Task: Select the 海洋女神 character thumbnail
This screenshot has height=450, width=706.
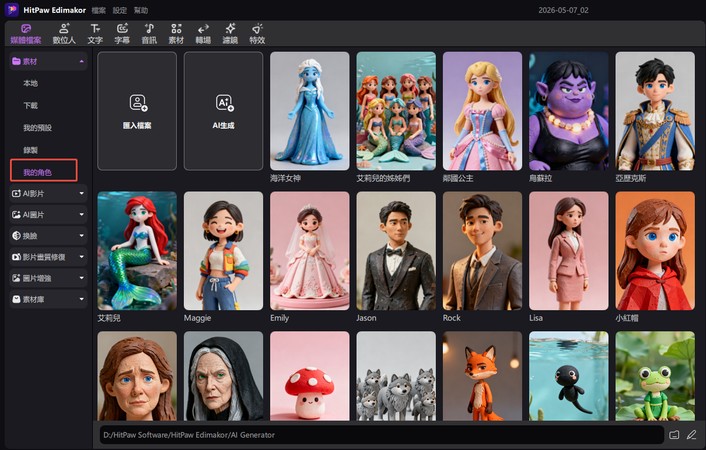Action: 310,111
